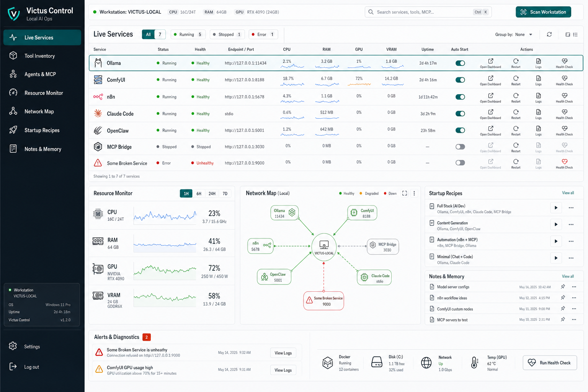Select the 24H range in Resource Monitor
588x392 pixels.
pos(212,194)
